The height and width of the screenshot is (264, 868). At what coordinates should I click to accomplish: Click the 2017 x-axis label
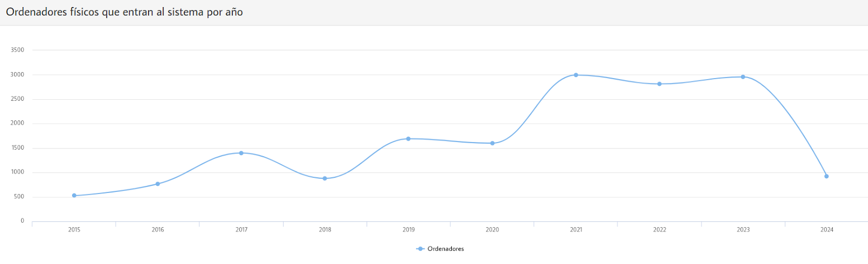241,230
